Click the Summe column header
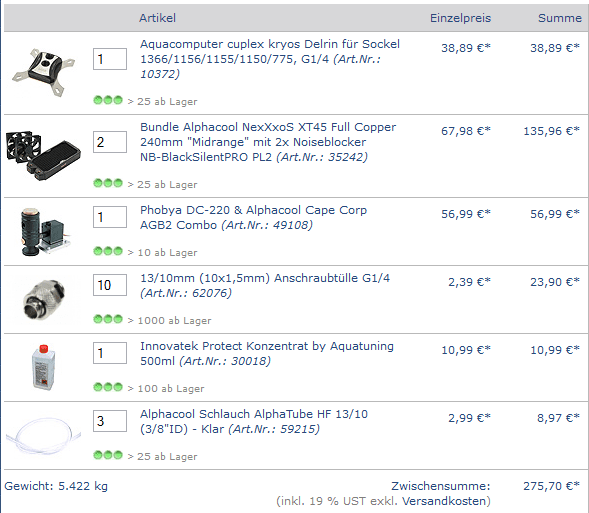The height and width of the screenshot is (513, 589). [560, 18]
